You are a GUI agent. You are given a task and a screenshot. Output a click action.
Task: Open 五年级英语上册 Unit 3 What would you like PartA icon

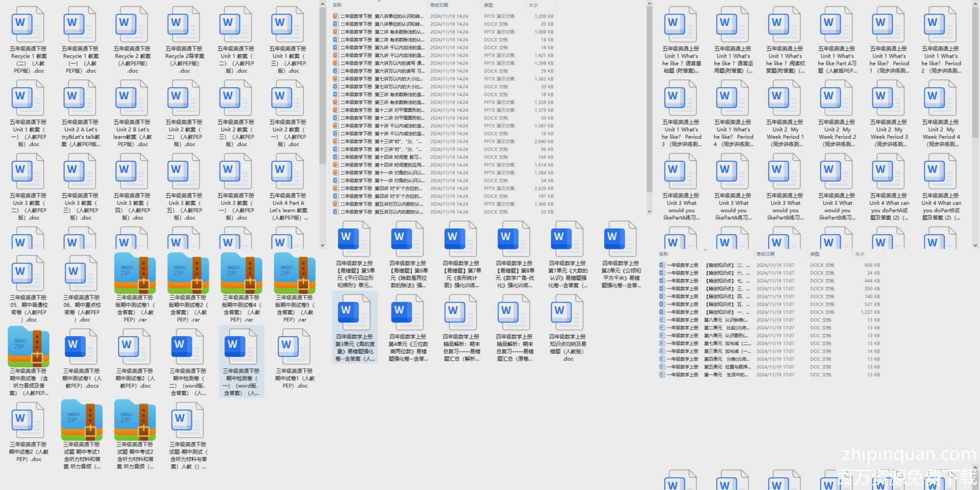[681, 171]
